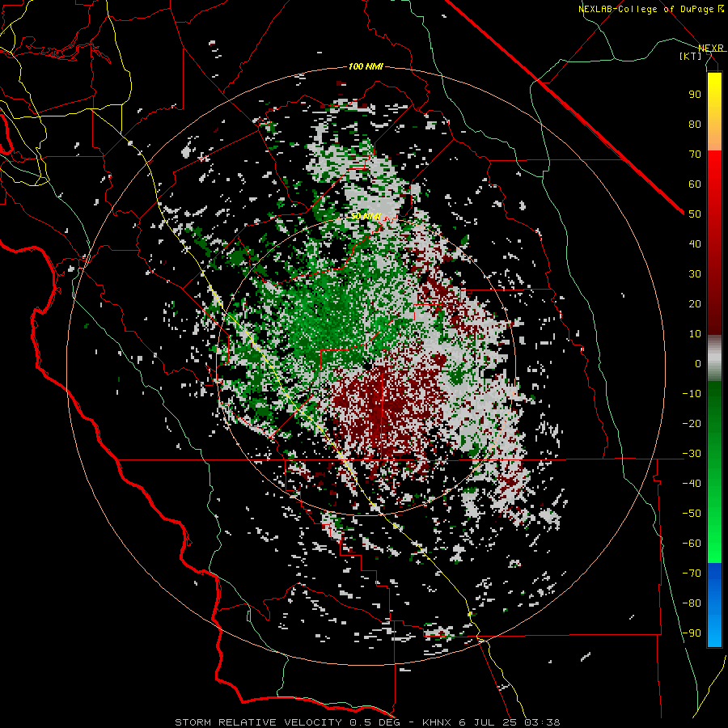The height and width of the screenshot is (728, 728).
Task: Click the gray zero-velocity segment of color bar
Action: (714, 358)
